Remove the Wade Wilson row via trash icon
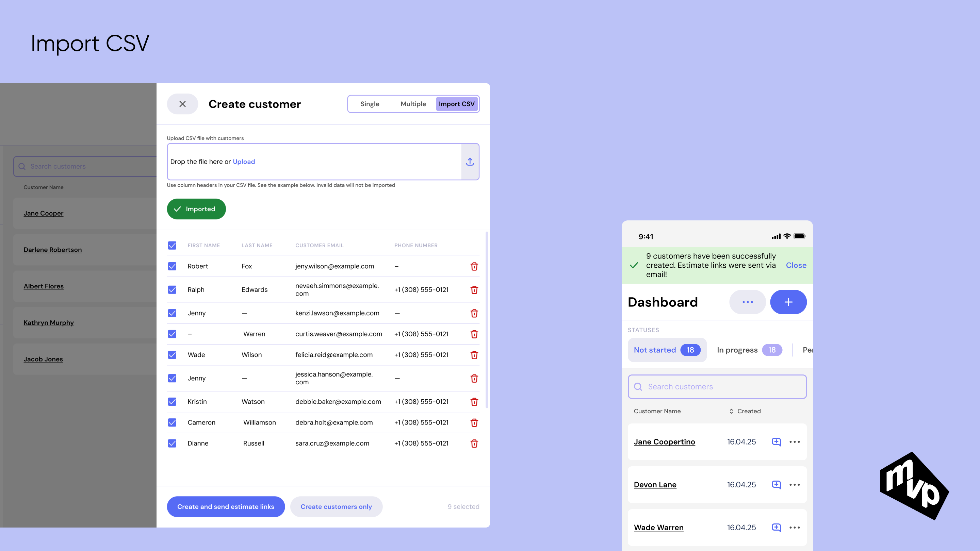Viewport: 980px width, 551px height. (474, 355)
